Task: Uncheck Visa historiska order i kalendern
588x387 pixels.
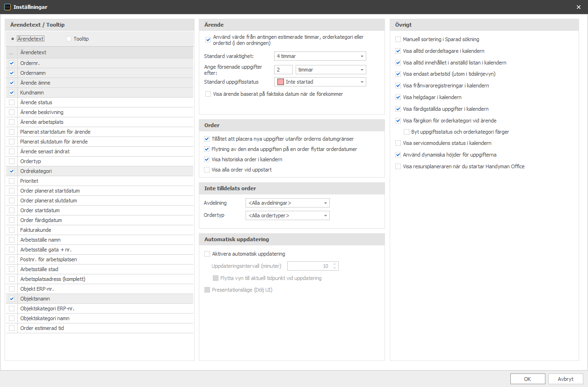Action: 207,159
